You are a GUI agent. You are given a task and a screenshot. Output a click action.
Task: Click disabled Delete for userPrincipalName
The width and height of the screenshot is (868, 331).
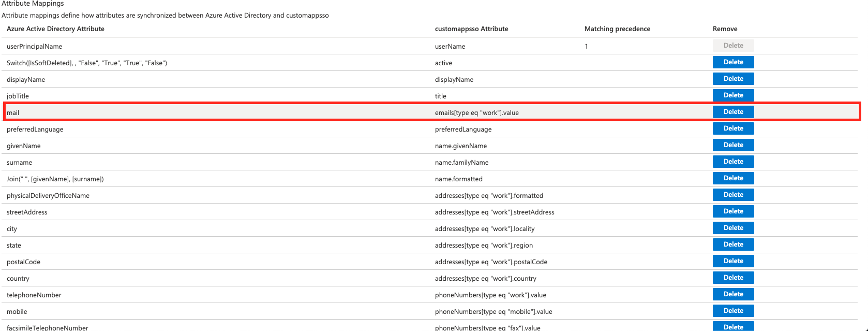point(733,46)
